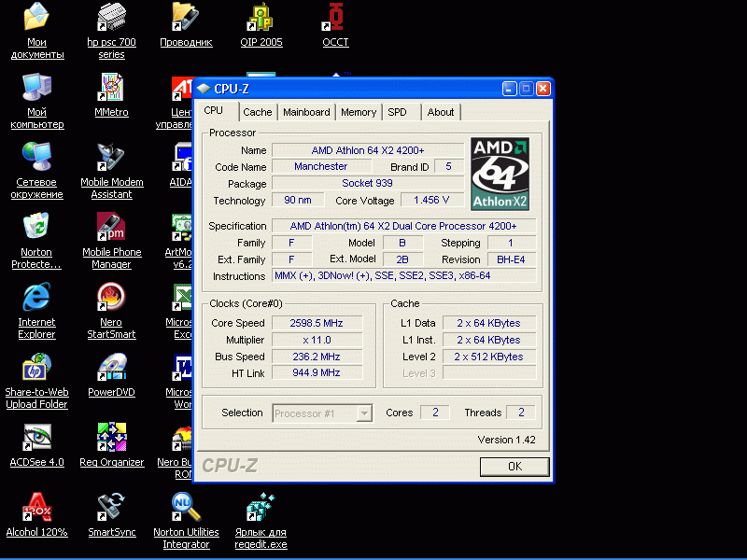This screenshot has width=747, height=560.
Task: Open QIP 2005 desktop icon
Action: 260,17
